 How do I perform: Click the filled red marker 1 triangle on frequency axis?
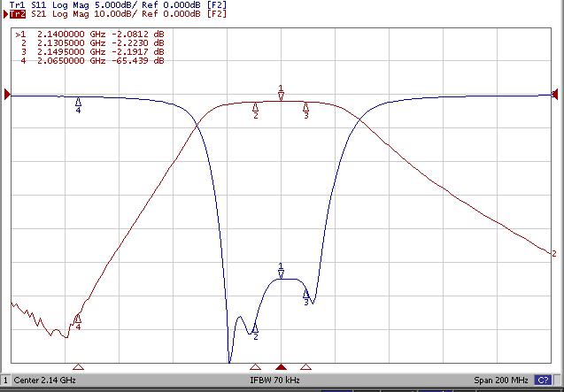click(282, 367)
